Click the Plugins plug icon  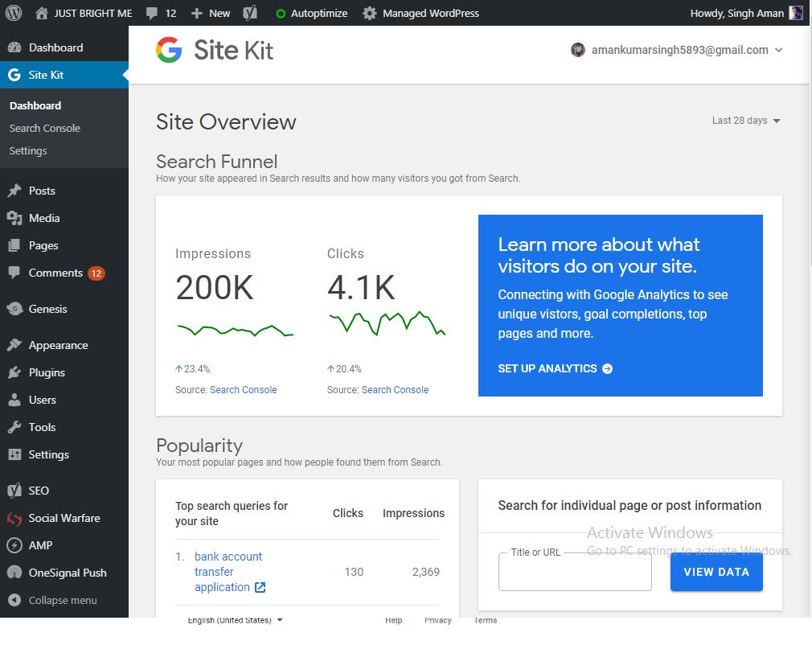click(14, 372)
